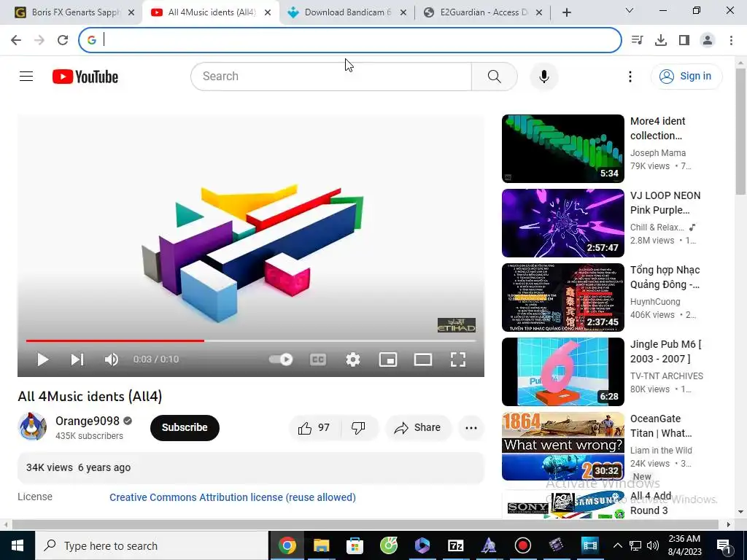Go back in Chrome
This screenshot has width=747, height=560.
click(16, 40)
